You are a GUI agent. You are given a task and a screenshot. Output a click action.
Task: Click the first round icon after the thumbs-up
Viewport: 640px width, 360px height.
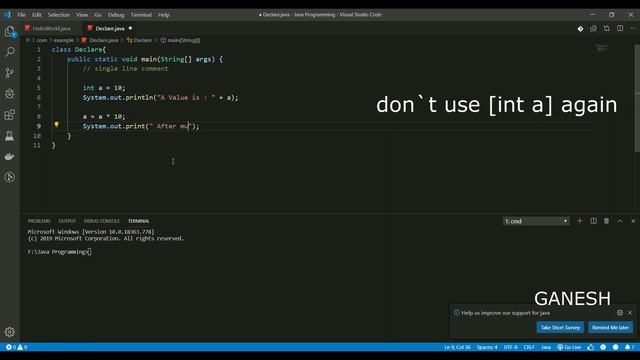[603, 347]
